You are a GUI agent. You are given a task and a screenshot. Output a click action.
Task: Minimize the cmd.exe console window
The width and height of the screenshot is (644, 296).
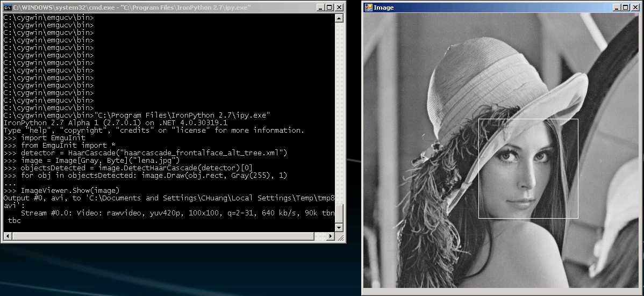[x=321, y=8]
